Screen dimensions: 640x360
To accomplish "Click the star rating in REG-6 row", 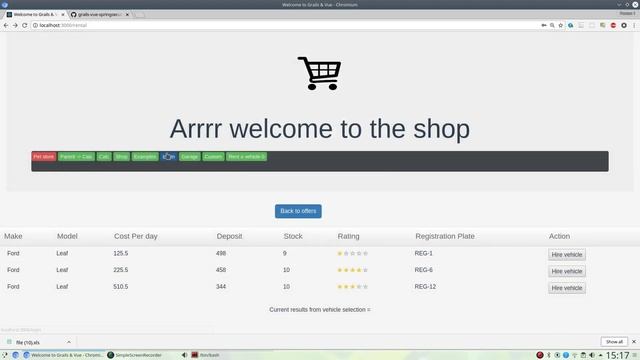I will click(x=353, y=270).
